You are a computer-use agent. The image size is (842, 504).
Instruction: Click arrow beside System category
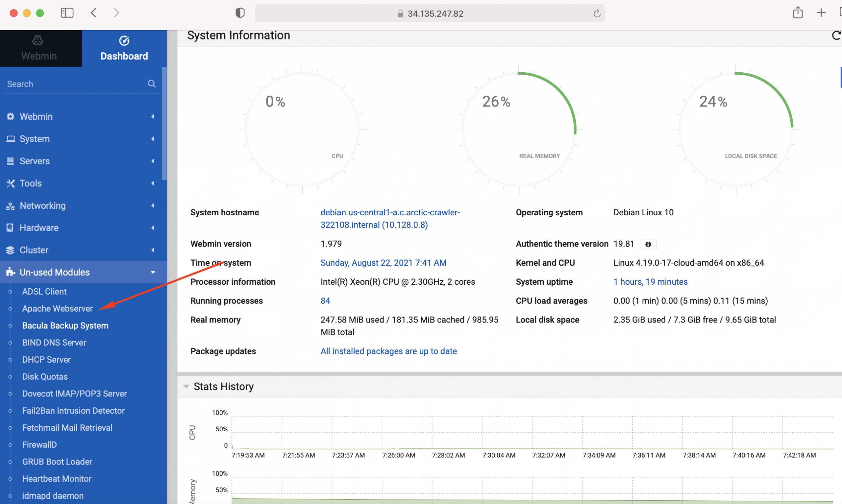(x=153, y=139)
